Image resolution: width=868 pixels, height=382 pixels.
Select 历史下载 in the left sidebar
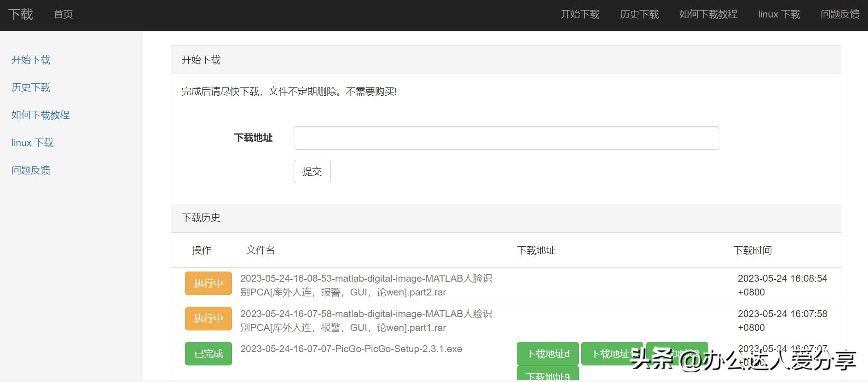click(31, 87)
